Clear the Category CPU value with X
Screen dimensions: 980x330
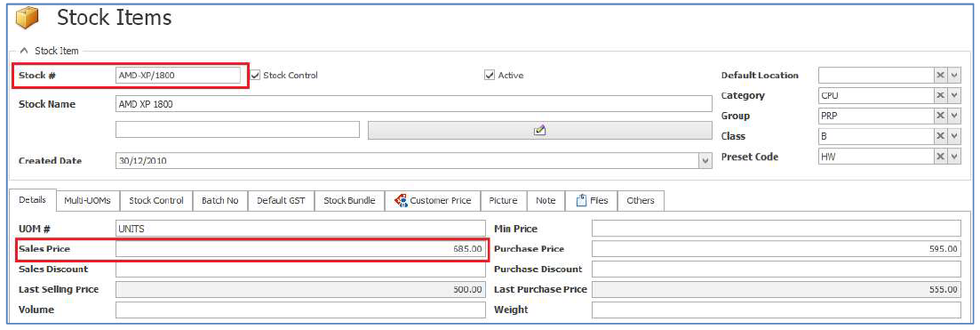point(940,95)
